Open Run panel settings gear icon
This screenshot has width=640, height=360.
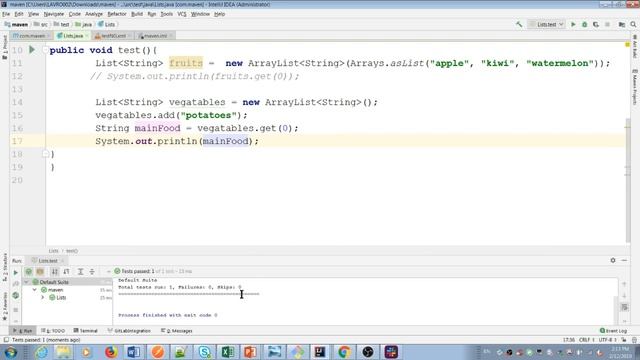click(613, 260)
